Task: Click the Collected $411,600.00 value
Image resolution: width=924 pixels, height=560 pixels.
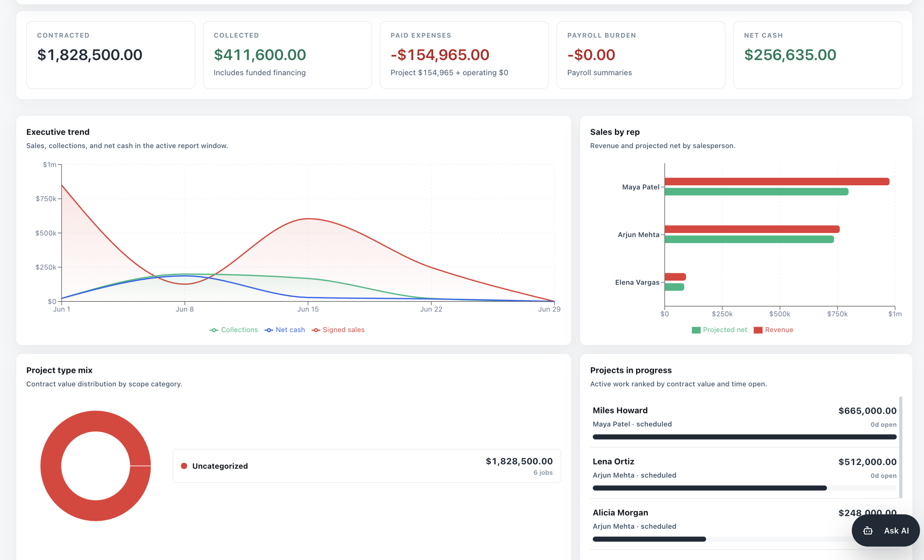Action: pos(260,55)
